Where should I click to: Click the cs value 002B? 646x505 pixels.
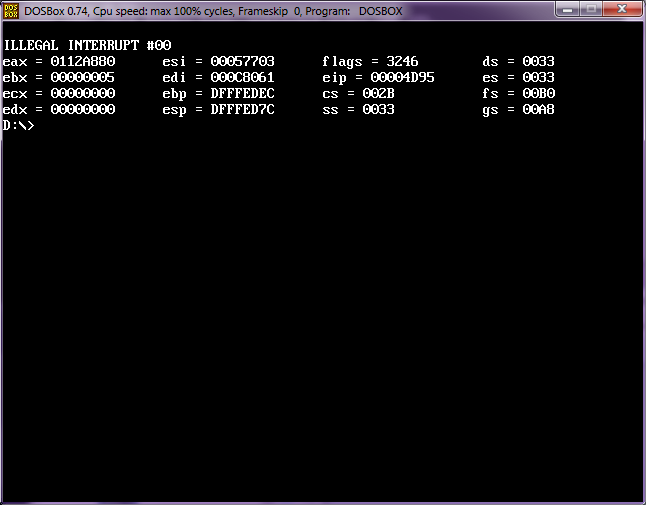pos(379,94)
